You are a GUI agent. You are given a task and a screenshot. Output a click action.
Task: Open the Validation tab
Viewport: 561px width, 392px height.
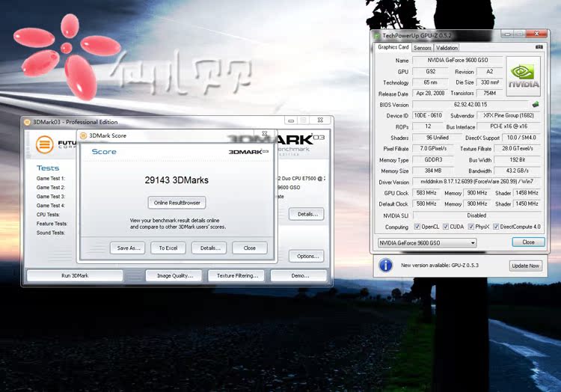(446, 47)
